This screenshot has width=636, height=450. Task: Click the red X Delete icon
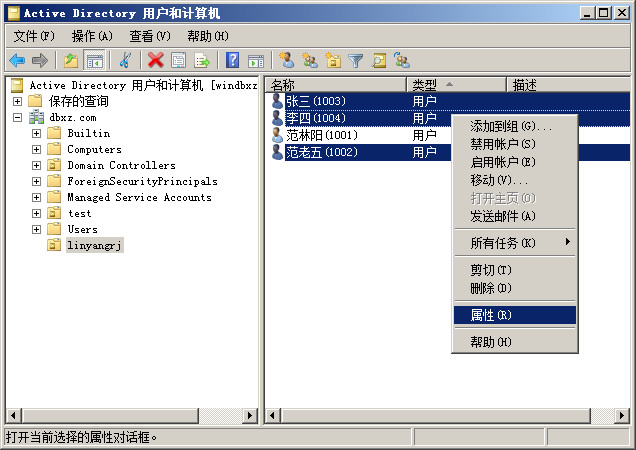(155, 61)
